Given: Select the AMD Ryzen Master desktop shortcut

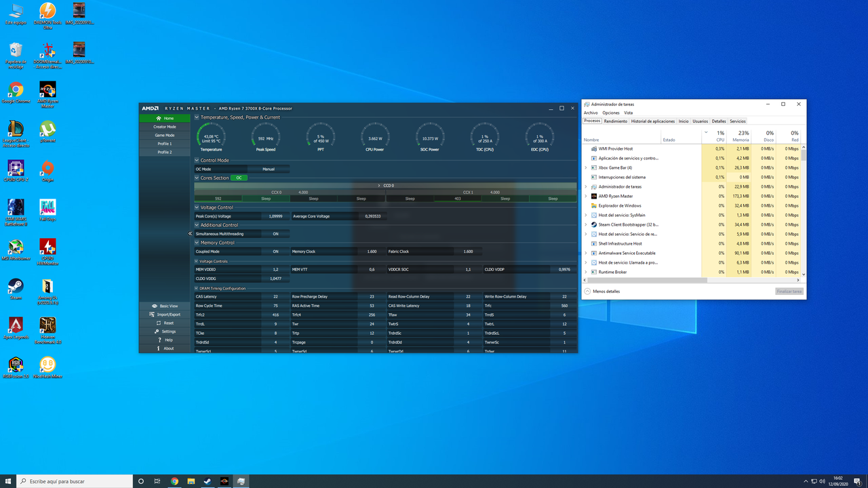Looking at the screenshot, I should 47,94.
